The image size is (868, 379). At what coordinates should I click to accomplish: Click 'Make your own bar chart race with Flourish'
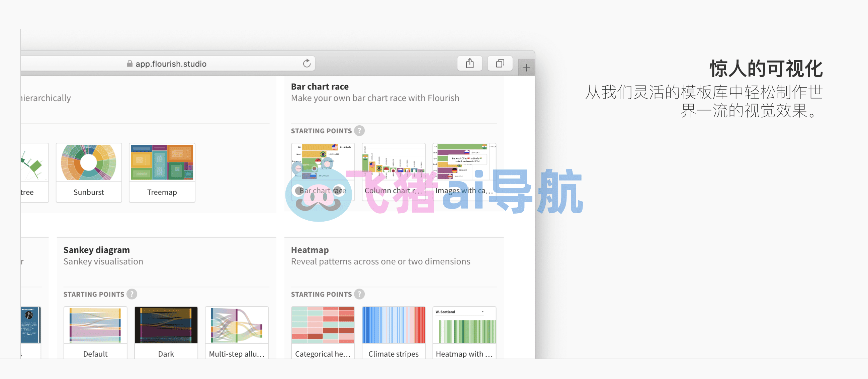375,98
